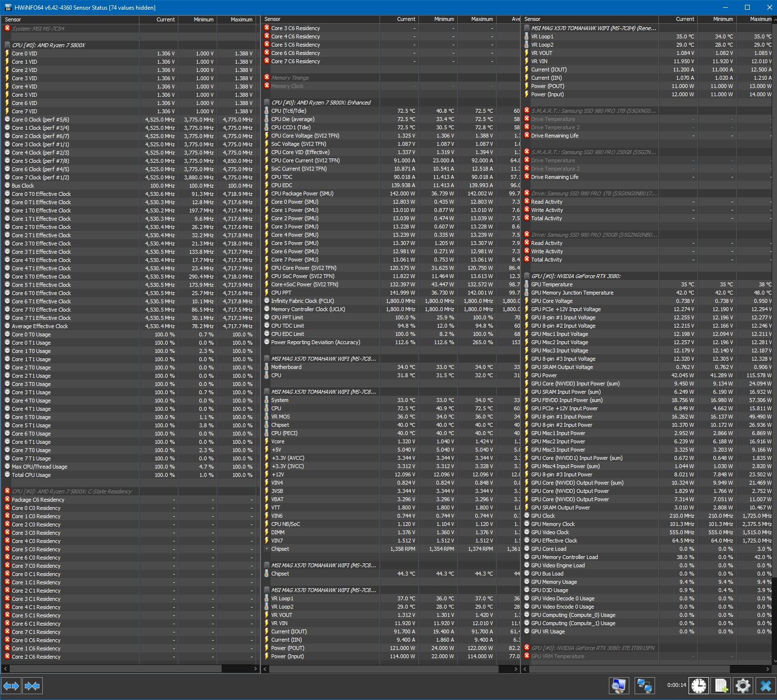Select the SoC Voltage (SVI2 TFN) row

(x=391, y=144)
